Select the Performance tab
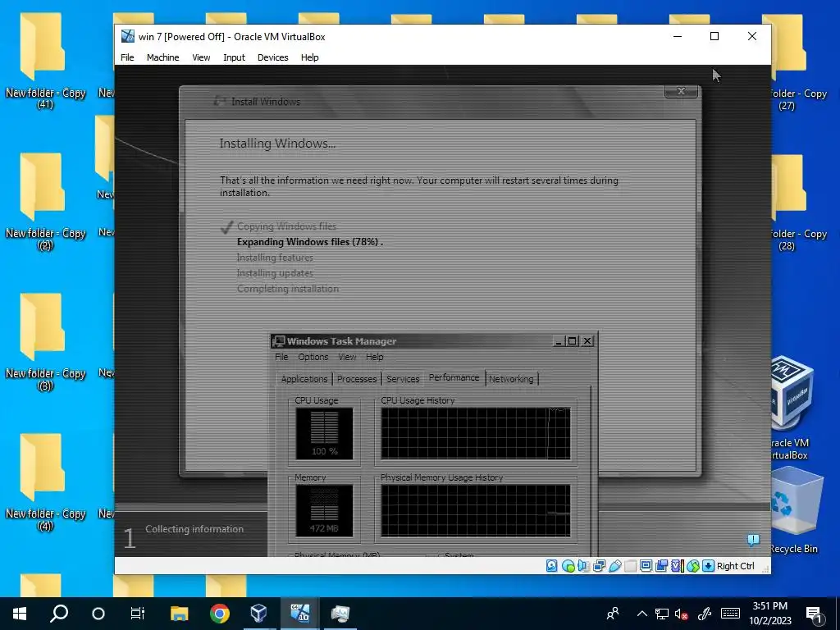The image size is (840, 630). [x=454, y=377]
